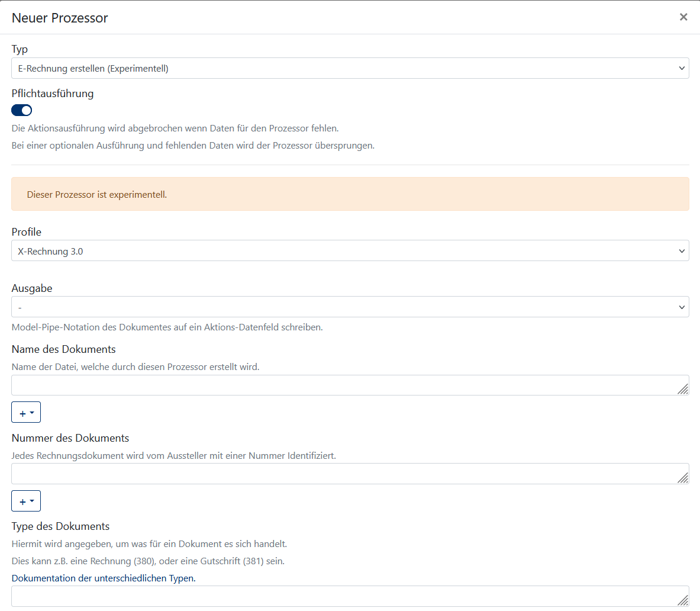Click the experimental processor warning banner
Viewport: 700px width, 611px height.
(x=350, y=194)
